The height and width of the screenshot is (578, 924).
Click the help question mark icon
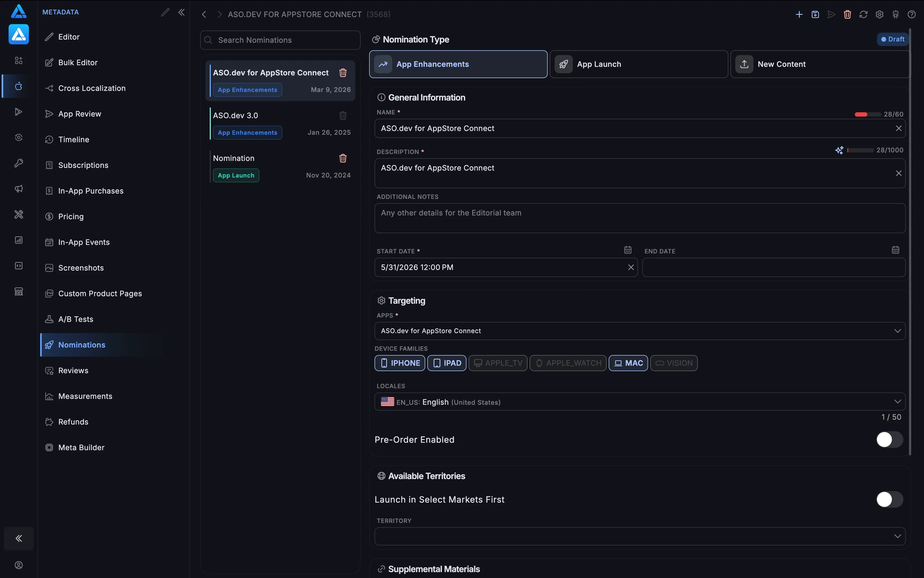tap(911, 14)
